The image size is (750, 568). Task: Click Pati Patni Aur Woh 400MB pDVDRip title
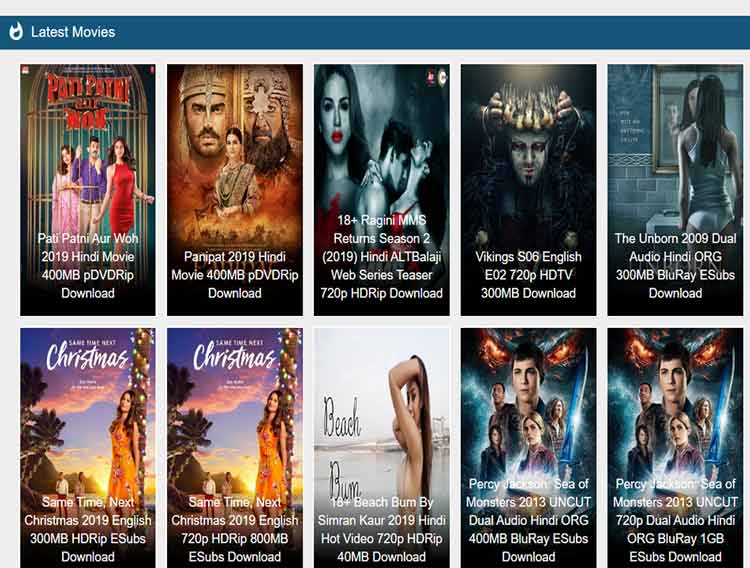click(88, 266)
